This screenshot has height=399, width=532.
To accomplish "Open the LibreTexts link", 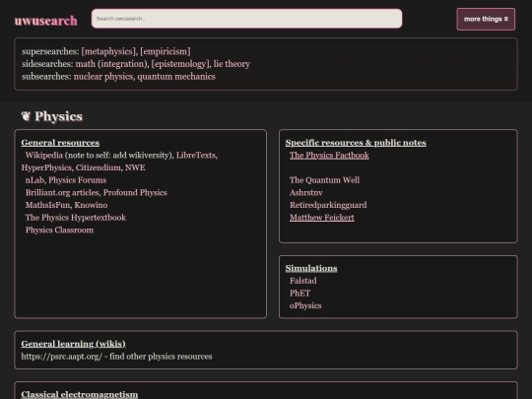I will [x=196, y=155].
